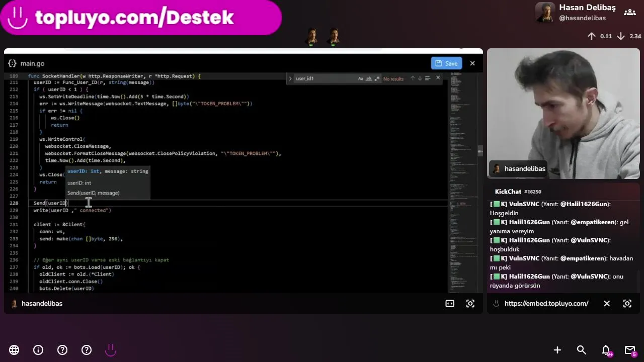Click hasandelibas screen share label

[x=42, y=304]
